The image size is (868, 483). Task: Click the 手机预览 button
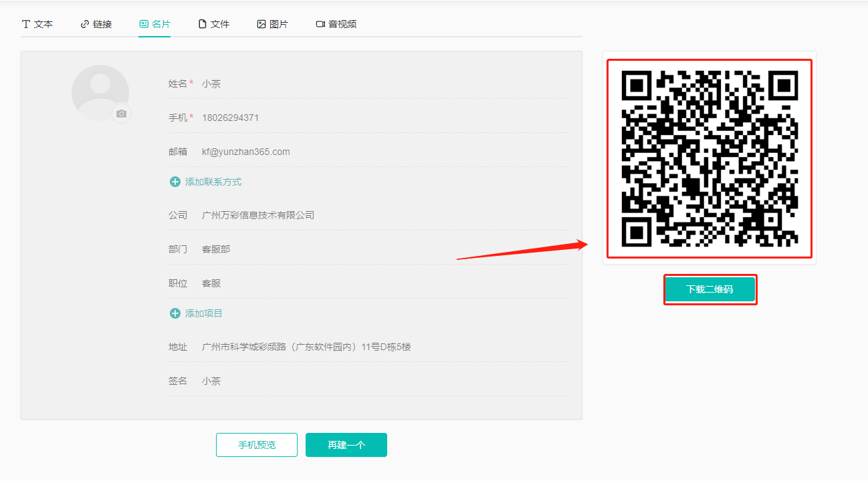tap(257, 445)
